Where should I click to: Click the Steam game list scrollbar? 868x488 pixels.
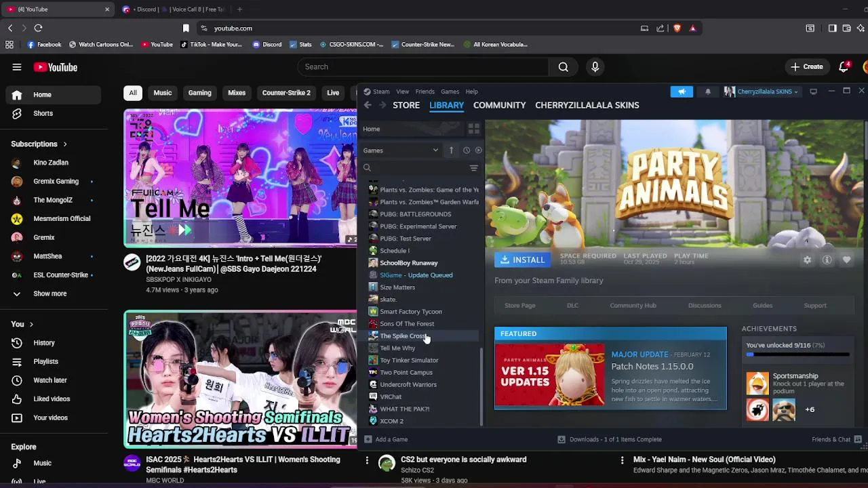(481, 388)
